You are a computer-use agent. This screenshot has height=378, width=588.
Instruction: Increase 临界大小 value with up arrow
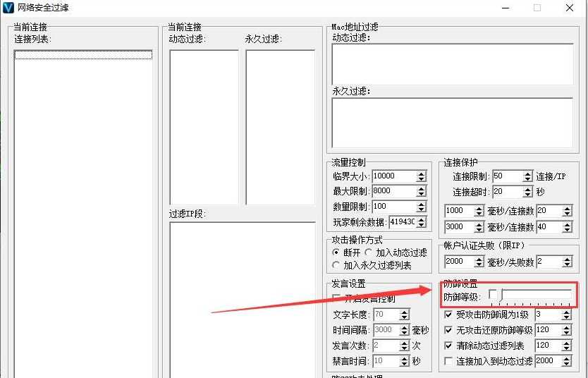(x=421, y=173)
